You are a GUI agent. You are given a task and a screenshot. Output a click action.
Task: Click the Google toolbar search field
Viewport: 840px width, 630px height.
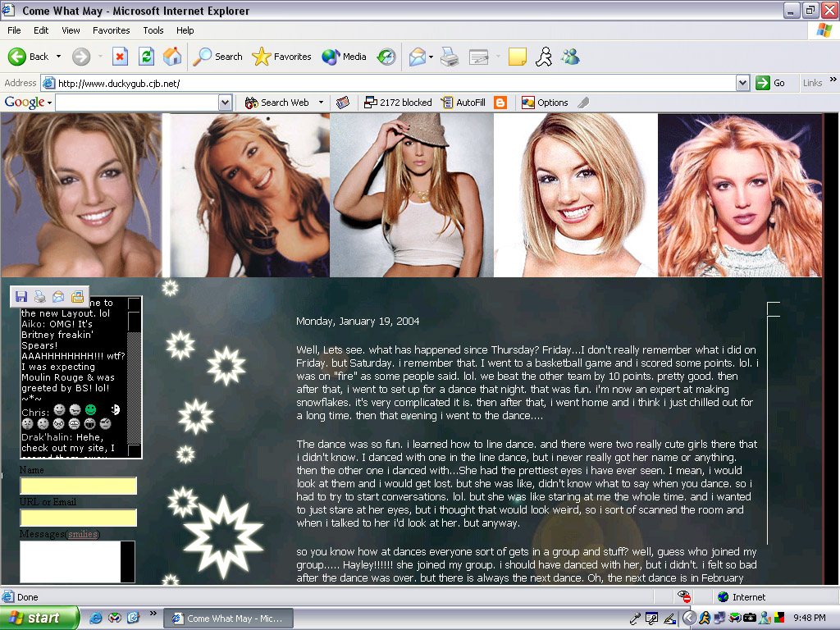(138, 103)
